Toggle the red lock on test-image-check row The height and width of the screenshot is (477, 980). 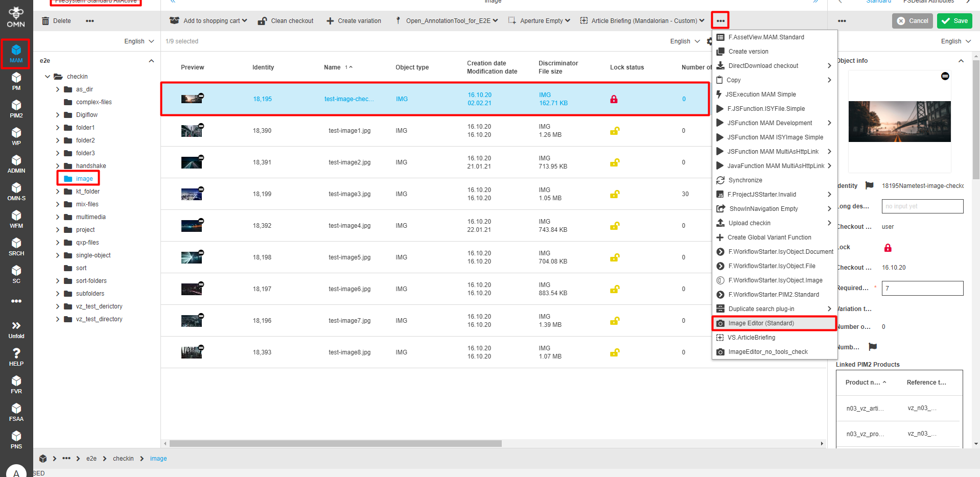point(614,99)
